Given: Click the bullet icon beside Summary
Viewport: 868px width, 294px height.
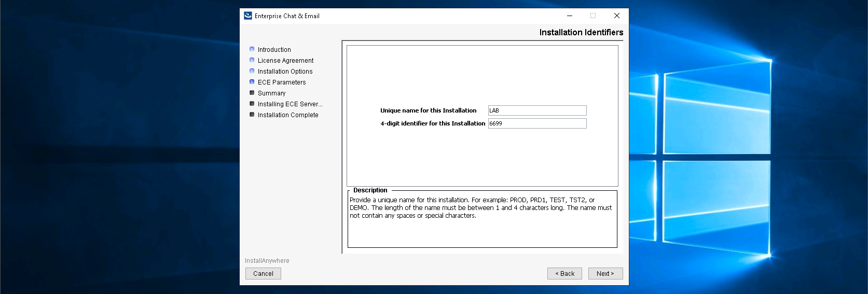Looking at the screenshot, I should click(x=252, y=93).
